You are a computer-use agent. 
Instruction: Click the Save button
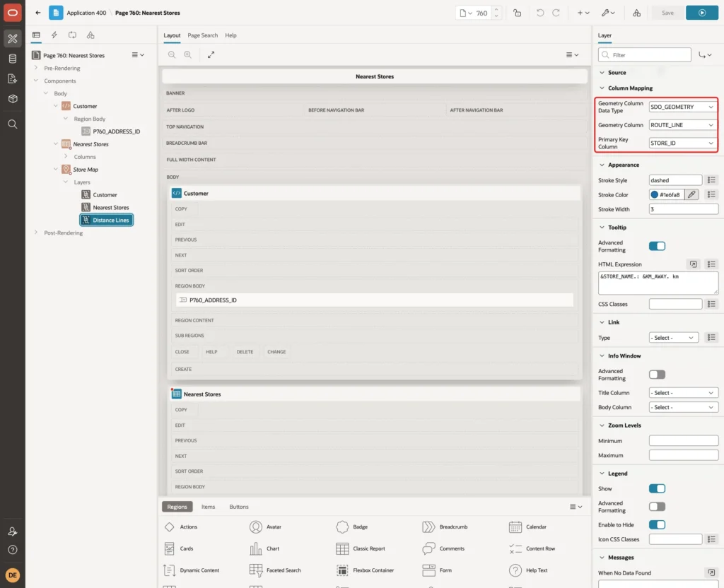coord(667,13)
